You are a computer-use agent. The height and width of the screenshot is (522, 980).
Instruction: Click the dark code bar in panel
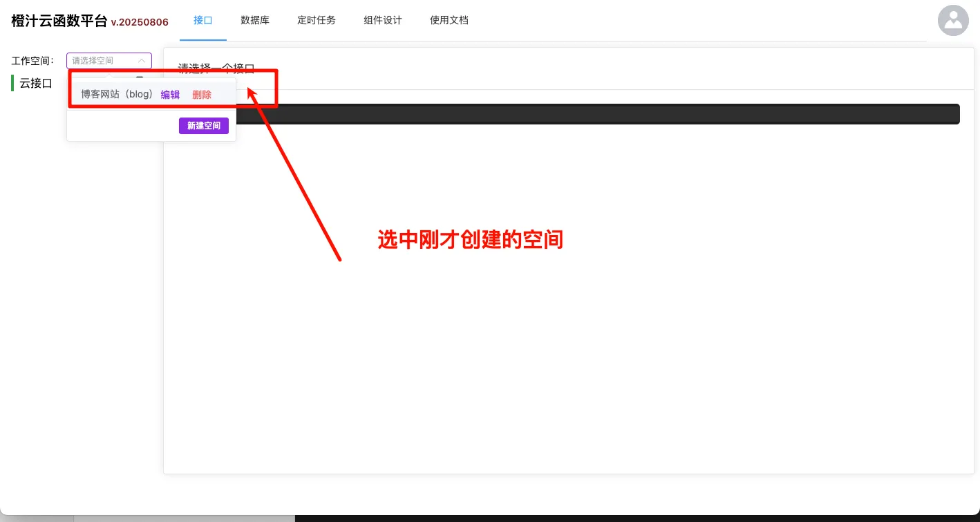click(594, 114)
